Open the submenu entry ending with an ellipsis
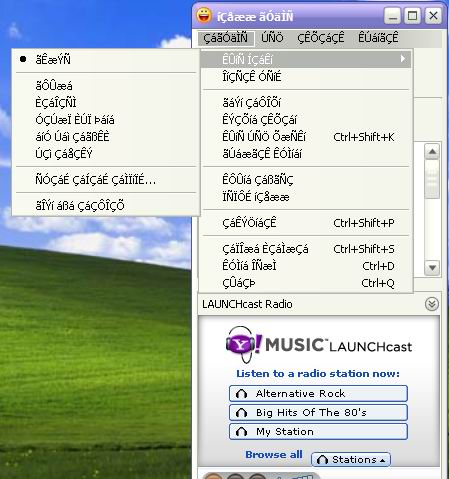The image size is (449, 479). pos(106,180)
